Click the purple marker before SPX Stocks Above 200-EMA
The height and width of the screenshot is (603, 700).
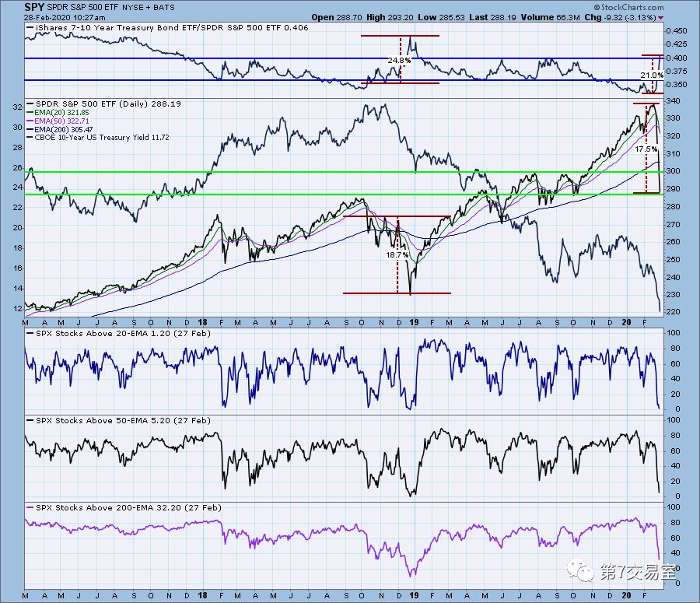pos(30,508)
